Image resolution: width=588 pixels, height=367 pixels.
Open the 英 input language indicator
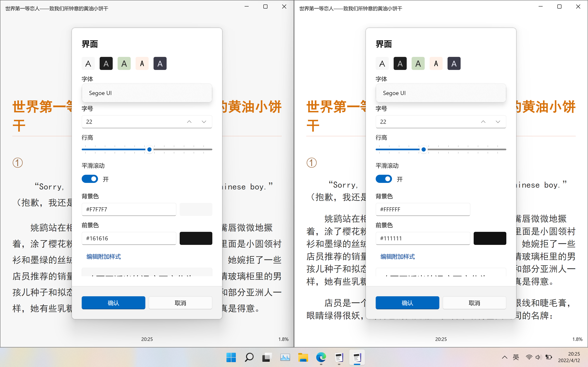516,357
